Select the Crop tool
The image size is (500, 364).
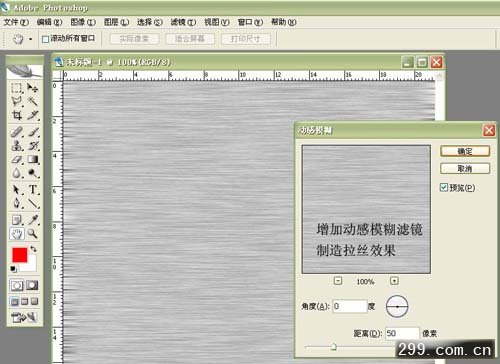point(16,115)
